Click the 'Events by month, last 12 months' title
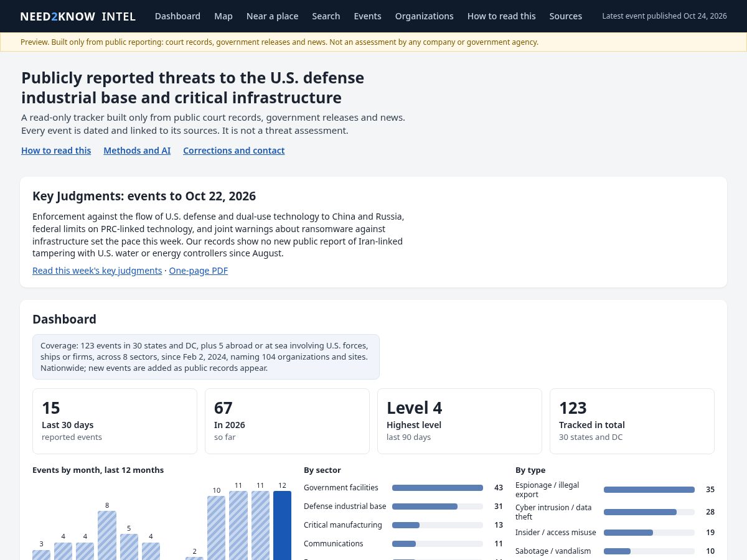 point(98,470)
